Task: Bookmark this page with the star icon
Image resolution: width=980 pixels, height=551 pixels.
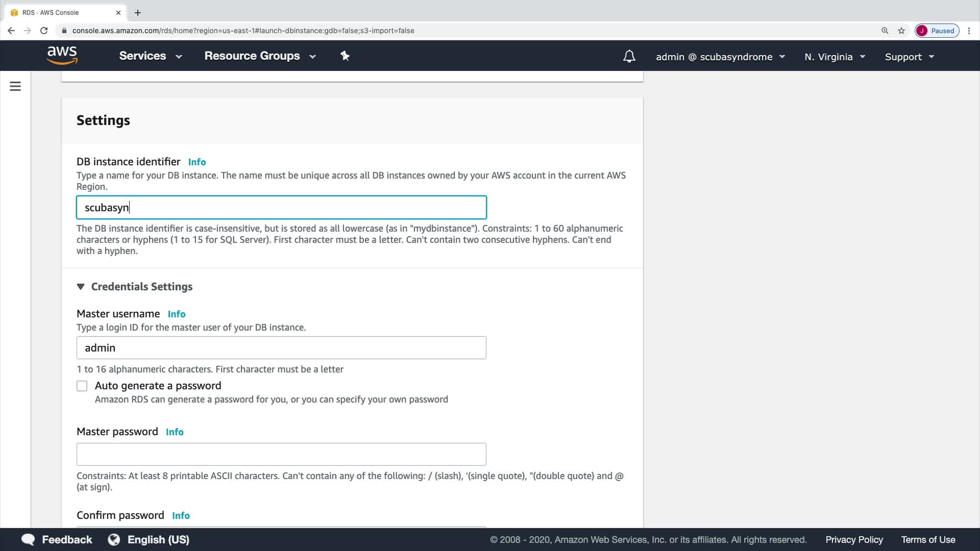Action: [x=901, y=30]
